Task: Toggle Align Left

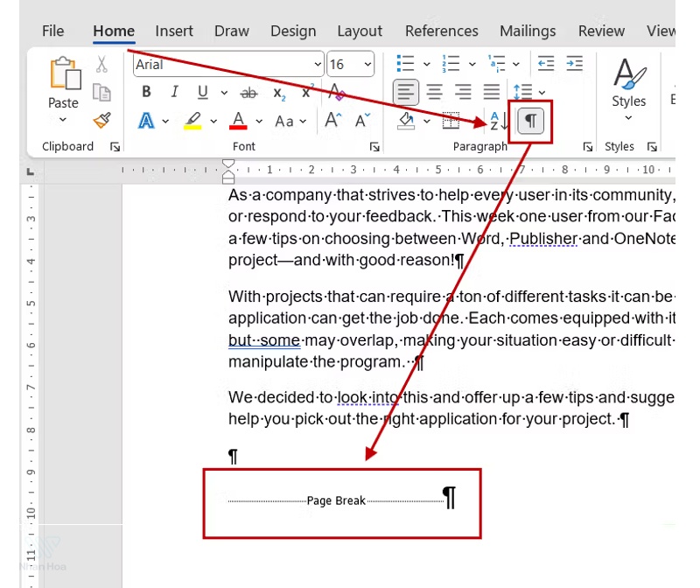Action: [406, 92]
